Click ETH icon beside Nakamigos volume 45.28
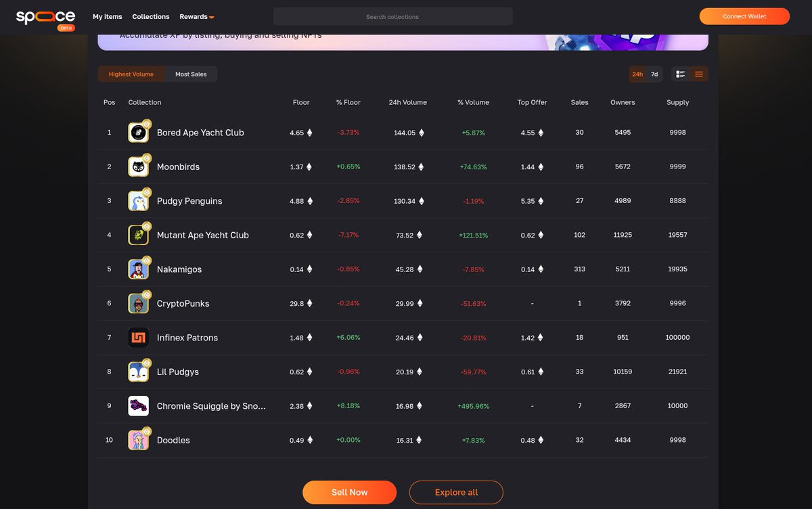 (419, 269)
